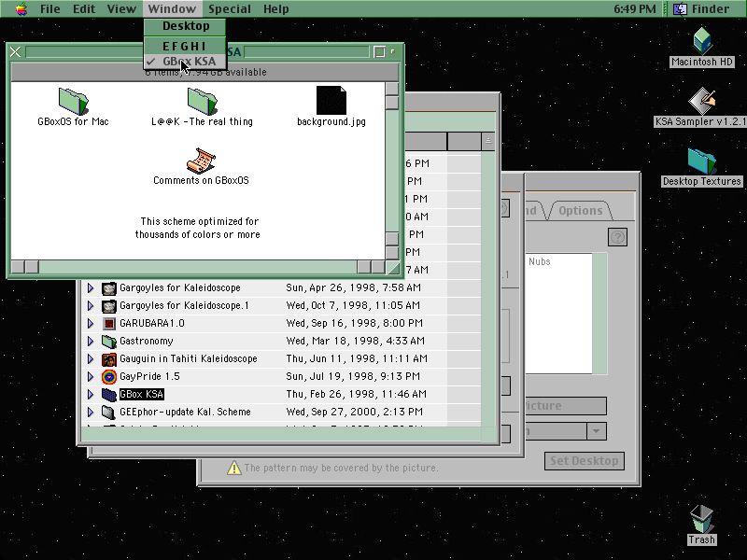Click the date Wed, Mar 18, 1998, 4:33 AM

355,341
